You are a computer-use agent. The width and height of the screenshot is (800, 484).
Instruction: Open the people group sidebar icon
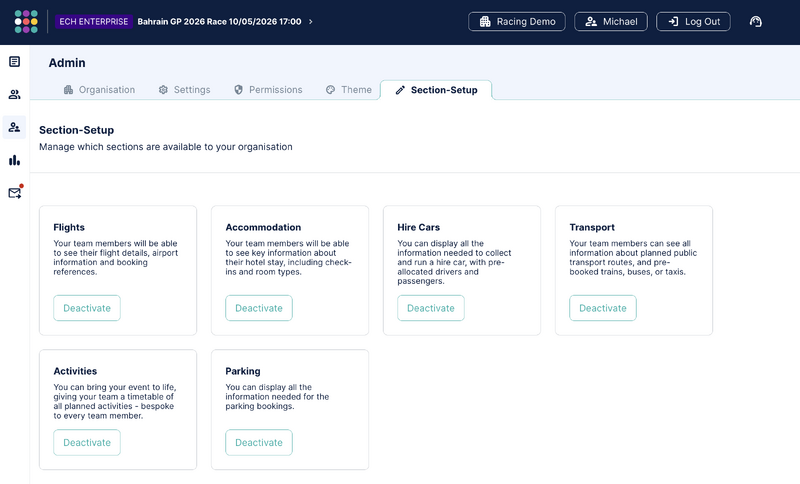click(14, 94)
